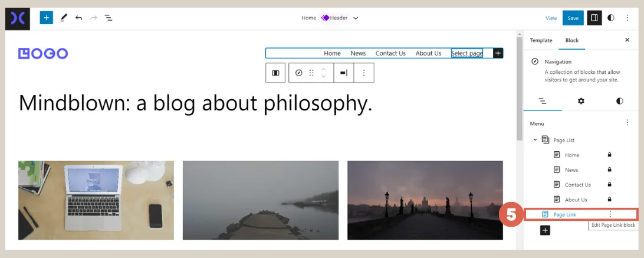Image resolution: width=644 pixels, height=258 pixels.
Task: Click About Us in the navigation menu
Action: click(x=428, y=53)
